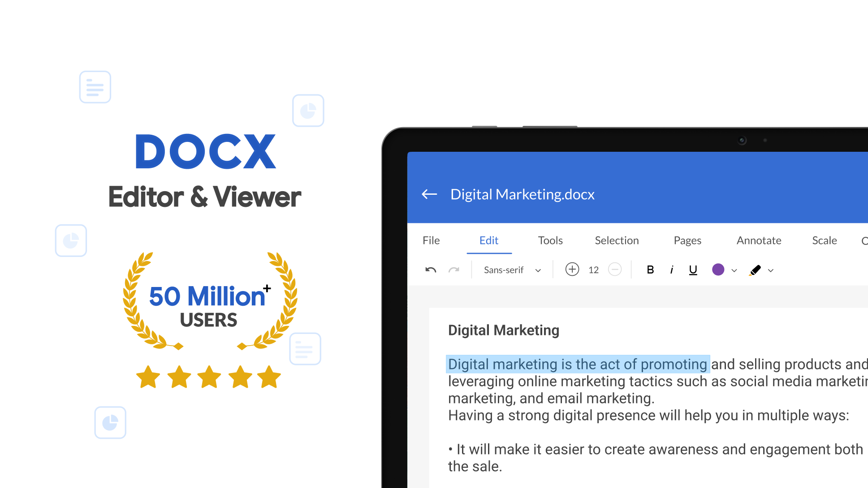
Task: Open the File tab
Action: pos(431,240)
